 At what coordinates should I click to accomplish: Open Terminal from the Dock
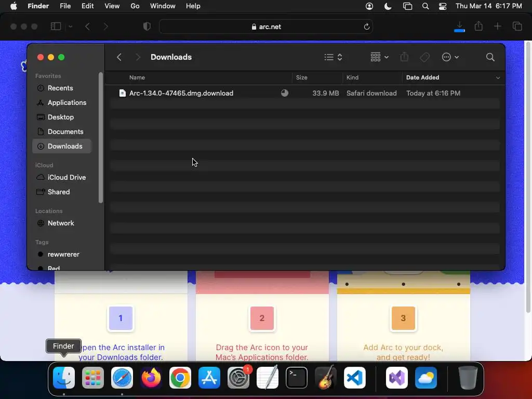[x=297, y=378]
